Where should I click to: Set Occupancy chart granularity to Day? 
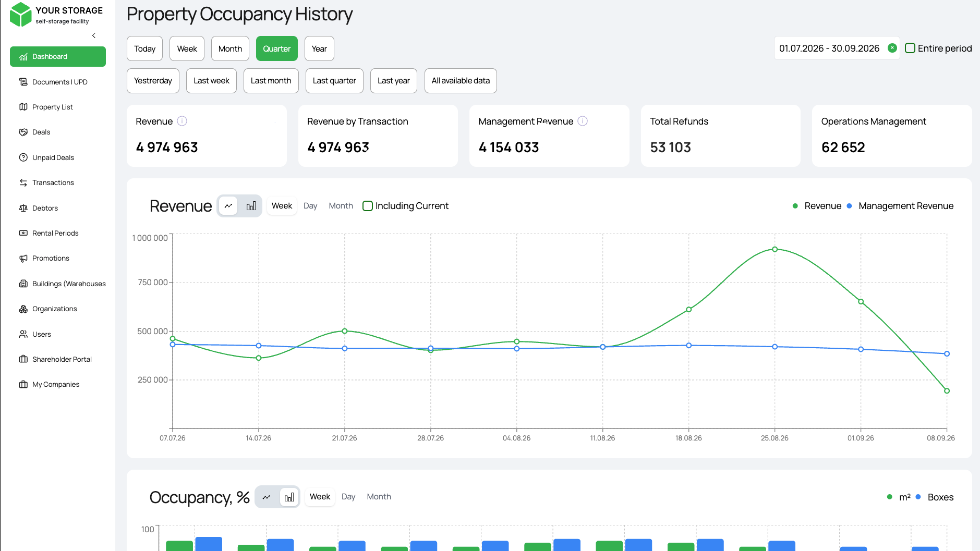[348, 497]
